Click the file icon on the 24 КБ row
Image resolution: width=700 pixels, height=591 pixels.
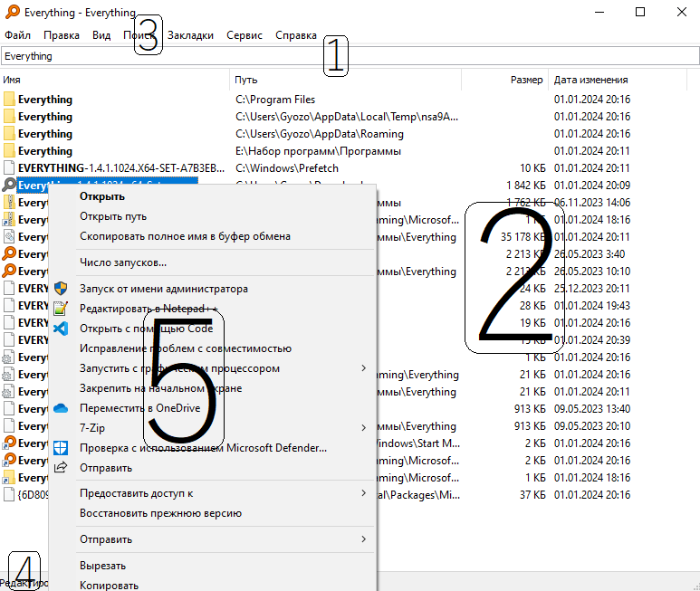(9, 288)
